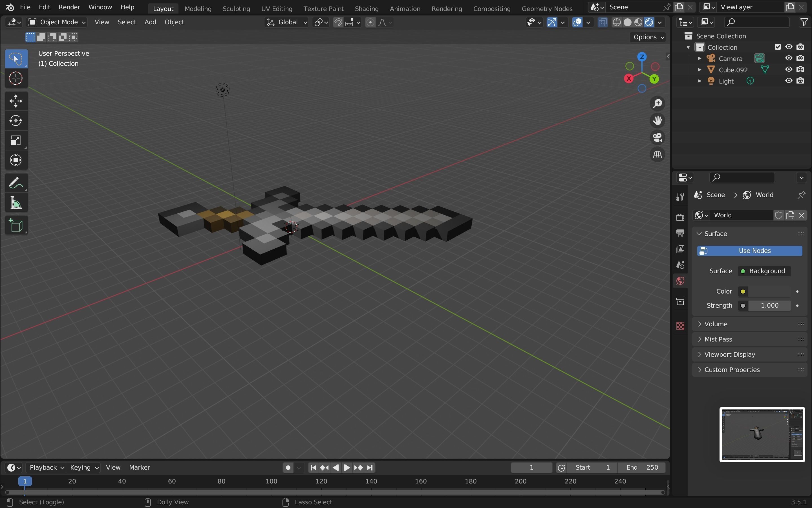Open the Playback dropdown

point(46,467)
